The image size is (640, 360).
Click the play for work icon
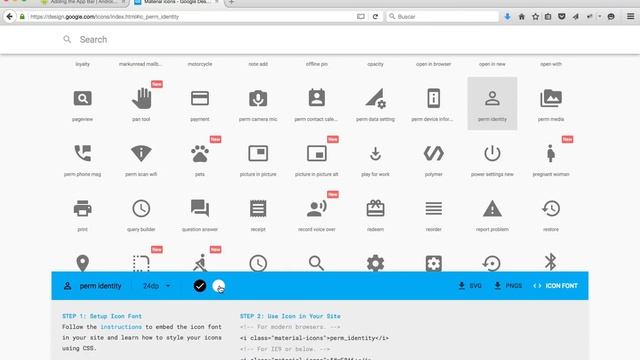[x=376, y=153]
